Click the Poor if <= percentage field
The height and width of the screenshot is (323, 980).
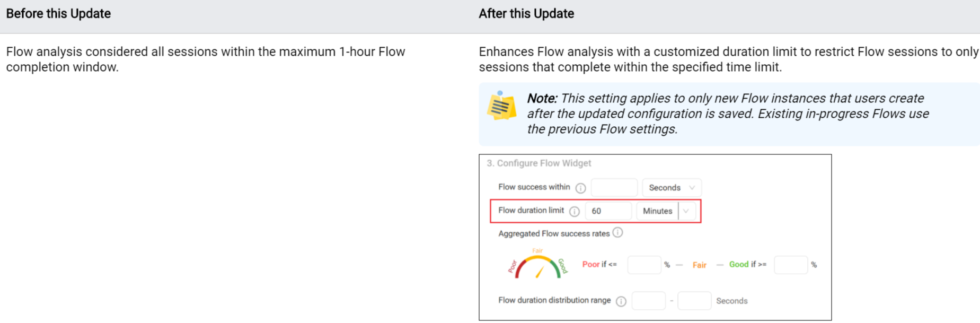point(644,265)
